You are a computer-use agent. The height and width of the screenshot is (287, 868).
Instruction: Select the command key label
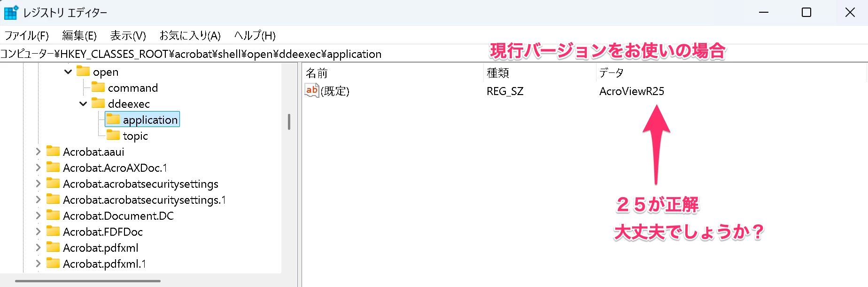click(133, 88)
